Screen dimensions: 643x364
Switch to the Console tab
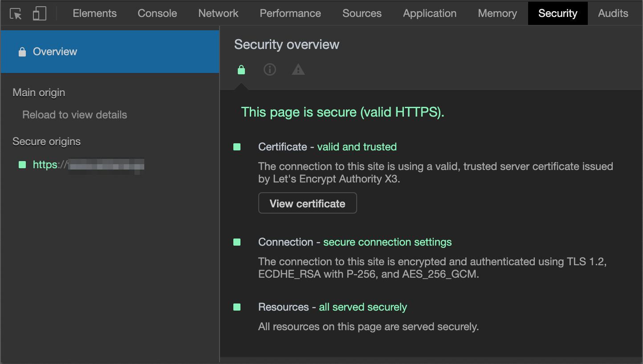click(x=157, y=13)
